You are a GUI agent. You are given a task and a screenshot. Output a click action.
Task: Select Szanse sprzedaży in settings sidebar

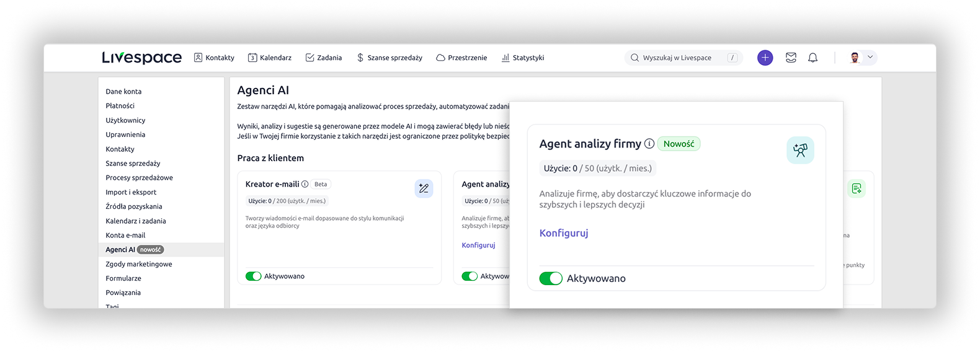[133, 164]
